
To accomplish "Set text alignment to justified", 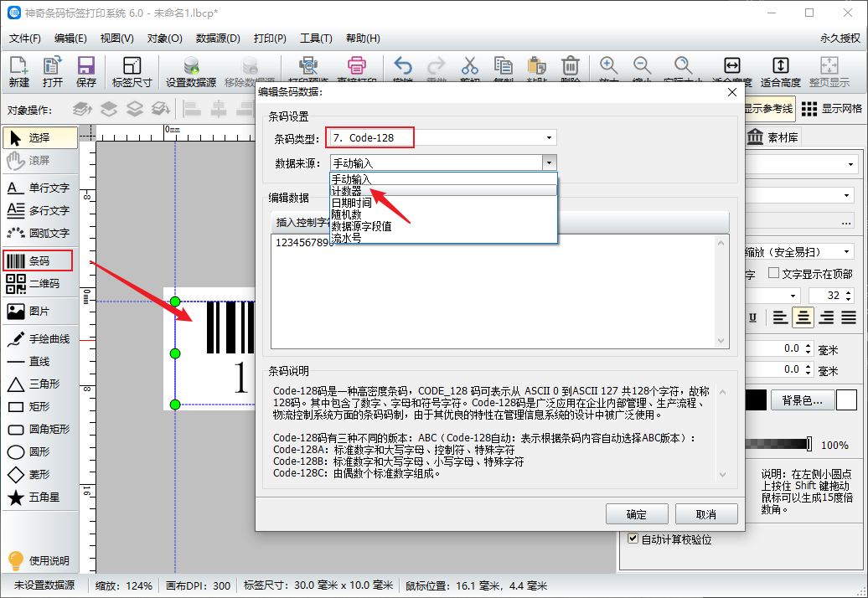I will 849,317.
